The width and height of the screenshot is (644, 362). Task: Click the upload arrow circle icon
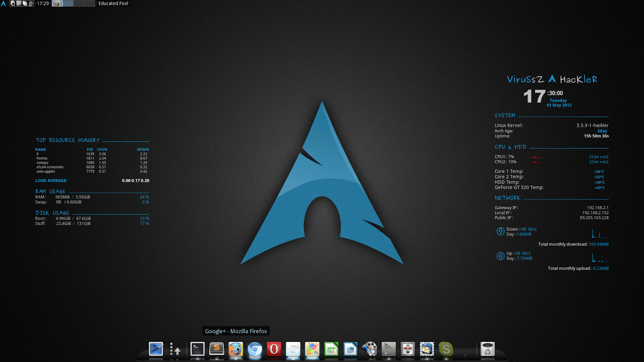click(500, 256)
